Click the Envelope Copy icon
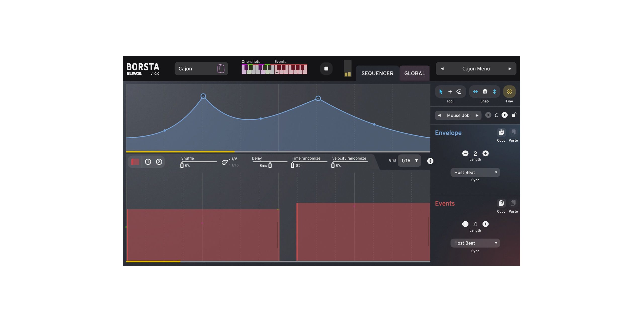The width and height of the screenshot is (644, 322). click(x=501, y=132)
